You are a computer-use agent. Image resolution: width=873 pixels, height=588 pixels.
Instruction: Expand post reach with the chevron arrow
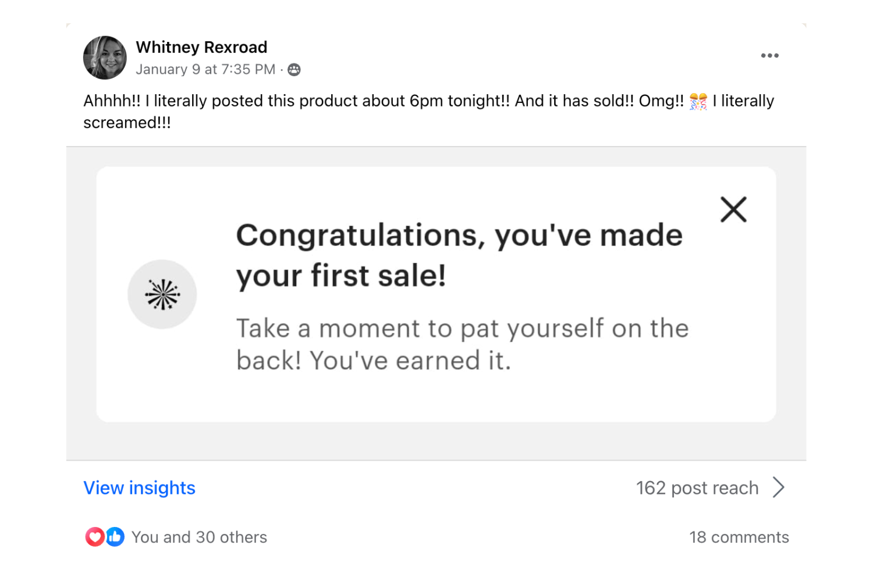click(x=779, y=487)
